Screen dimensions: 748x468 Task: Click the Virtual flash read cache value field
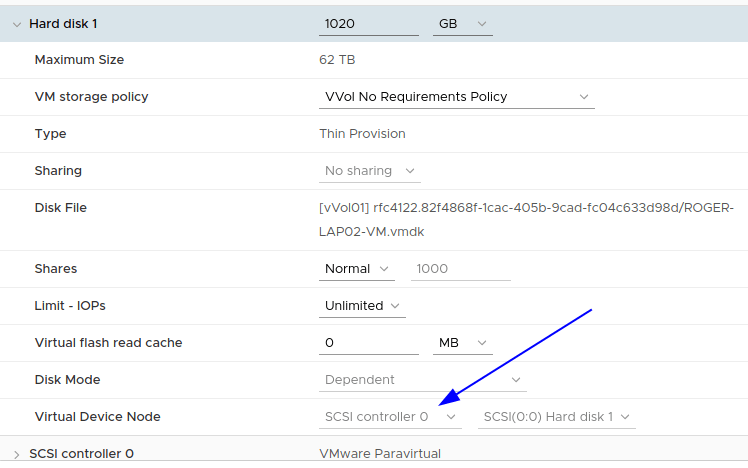pos(368,343)
